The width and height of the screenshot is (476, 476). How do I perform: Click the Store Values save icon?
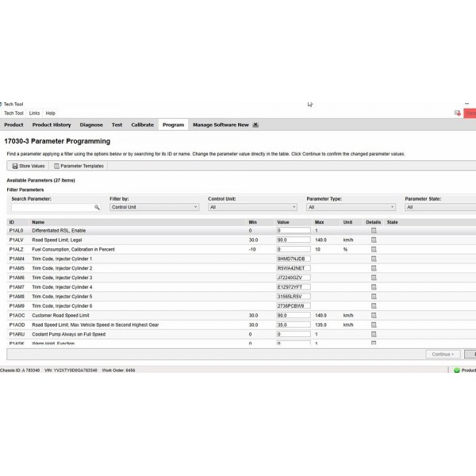(x=15, y=166)
